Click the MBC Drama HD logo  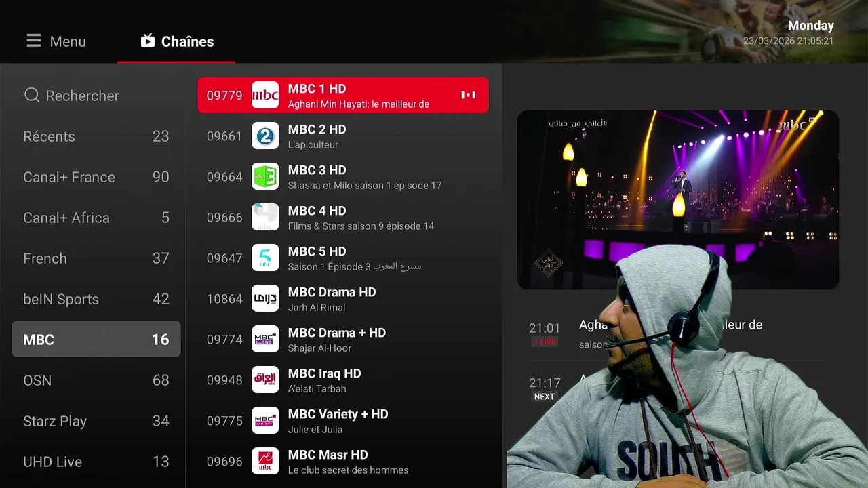click(x=265, y=298)
